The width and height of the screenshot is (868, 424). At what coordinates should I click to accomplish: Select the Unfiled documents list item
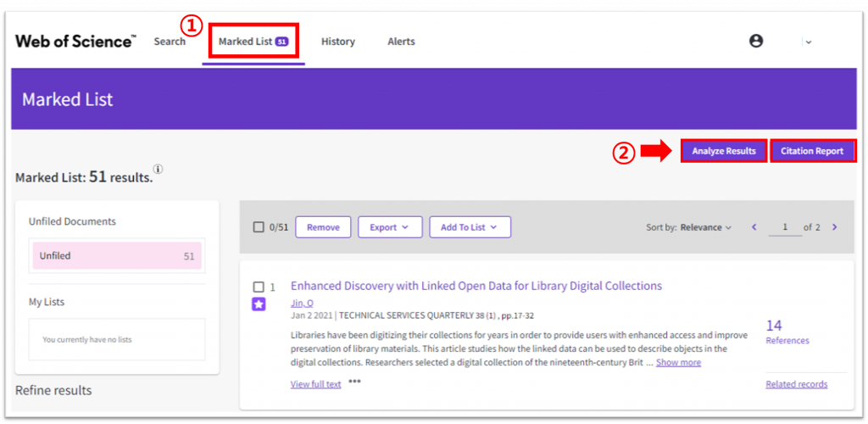tap(117, 256)
